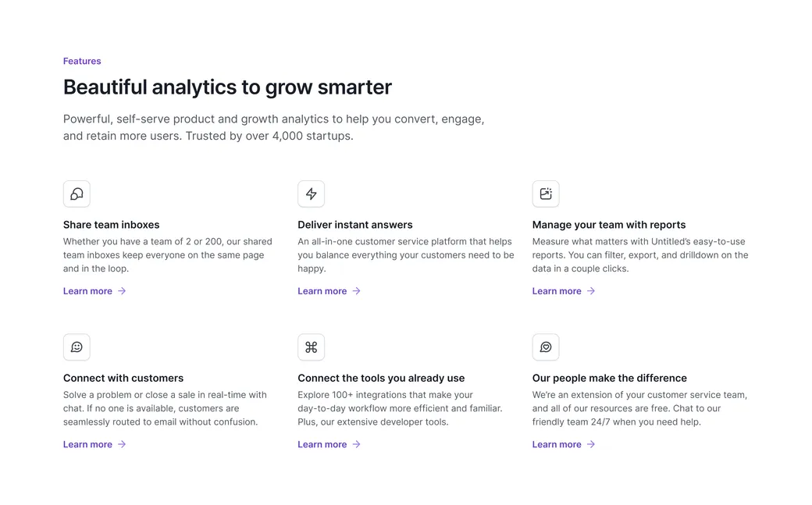Click the command key icon above Connect the tools
This screenshot has width=812, height=505.
pyautogui.click(x=312, y=347)
